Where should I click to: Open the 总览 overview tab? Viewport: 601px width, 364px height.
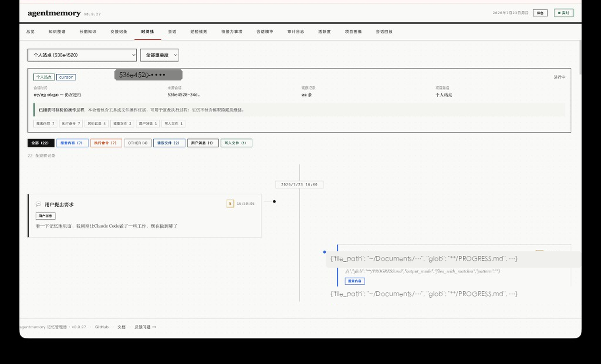tap(30, 32)
